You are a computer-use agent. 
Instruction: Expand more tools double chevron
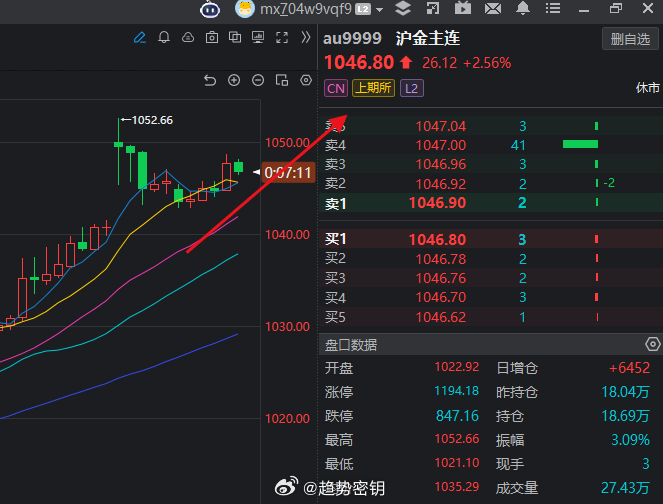[306, 38]
